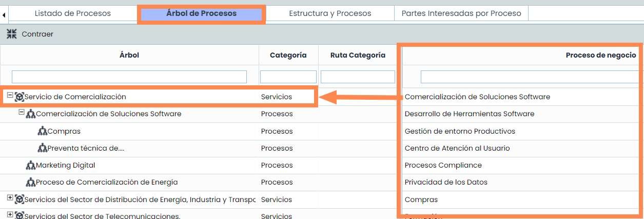Click the process icon next to Compras
Screen dimensions: 644x219
(x=43, y=131)
